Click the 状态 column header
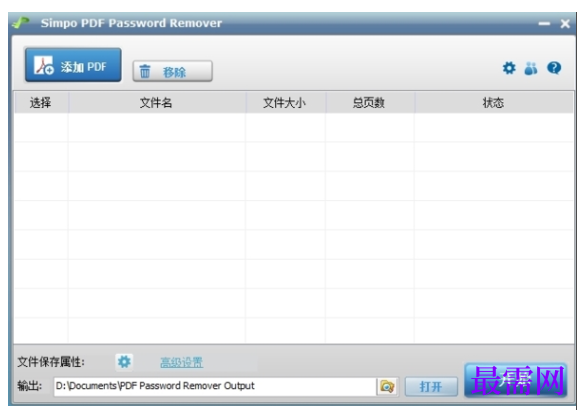Viewport: 583px width, 412px height. (494, 102)
